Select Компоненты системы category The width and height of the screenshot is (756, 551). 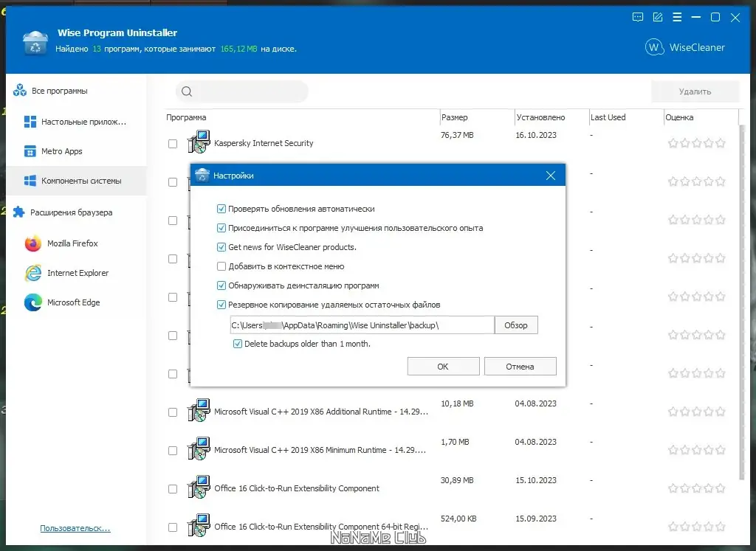click(76, 181)
